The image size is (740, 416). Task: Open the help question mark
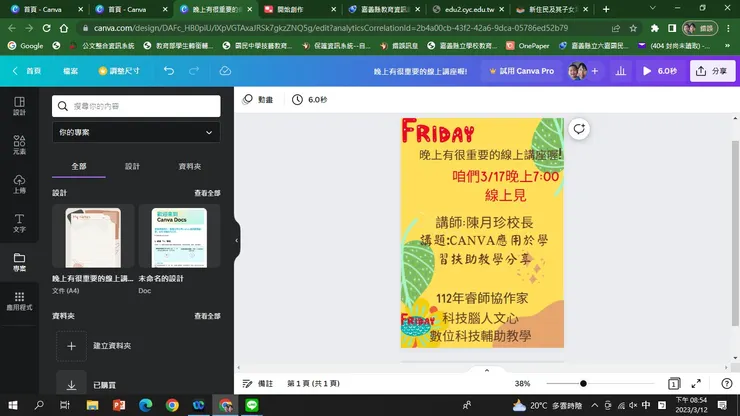click(x=727, y=383)
